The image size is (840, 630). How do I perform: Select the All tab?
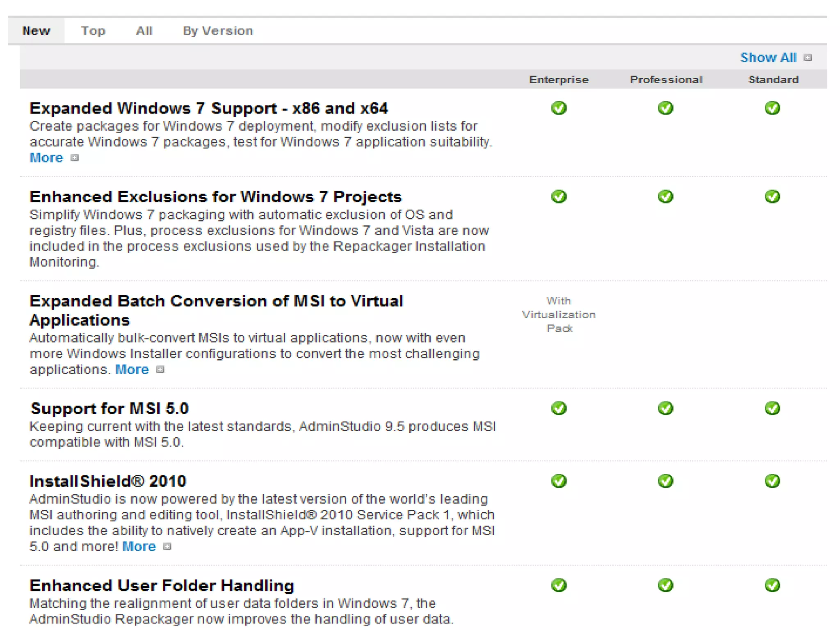[x=144, y=31]
